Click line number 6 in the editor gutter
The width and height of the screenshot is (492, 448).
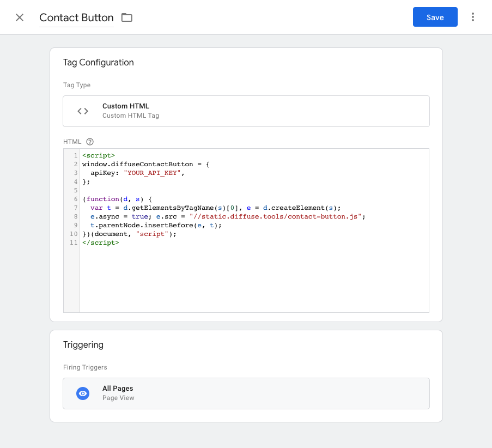click(76, 199)
